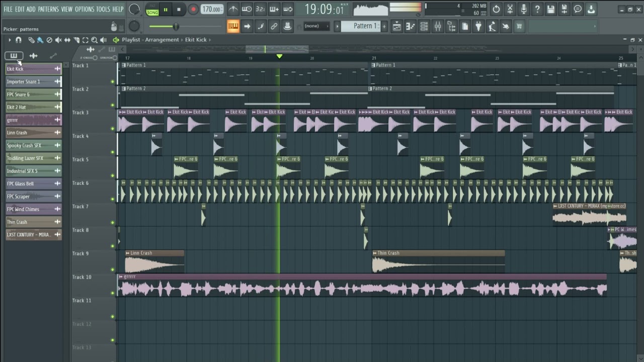Image resolution: width=644 pixels, height=362 pixels.
Task: Click the red Record button
Action: coord(193,9)
